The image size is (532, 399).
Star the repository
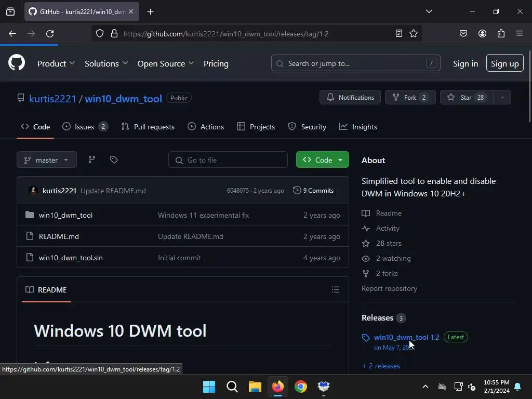coord(467,97)
